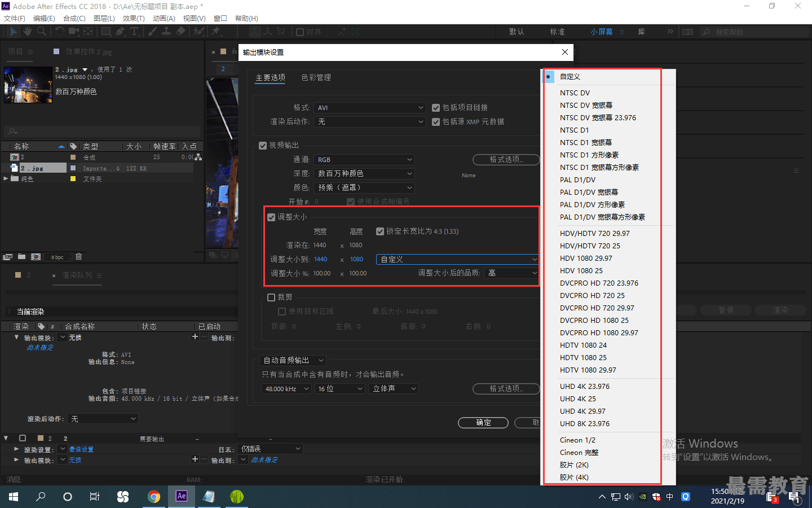This screenshot has height=508, width=812.
Task: Click the resize height value 1080
Action: click(356, 259)
